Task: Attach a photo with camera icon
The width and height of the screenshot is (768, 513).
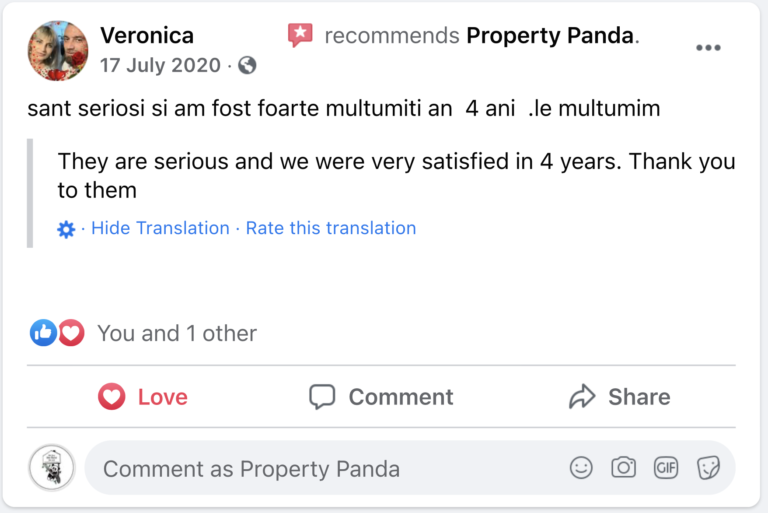Action: [x=624, y=468]
